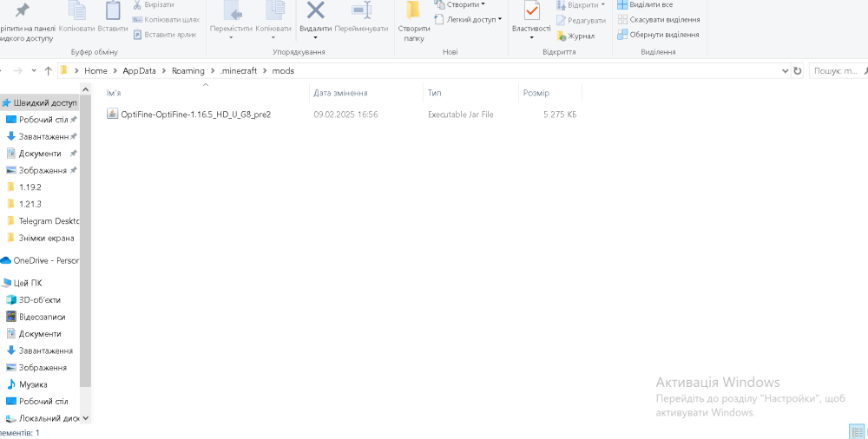The width and height of the screenshot is (868, 439).
Task: Choose Копіювати шлях
Action: click(x=166, y=19)
